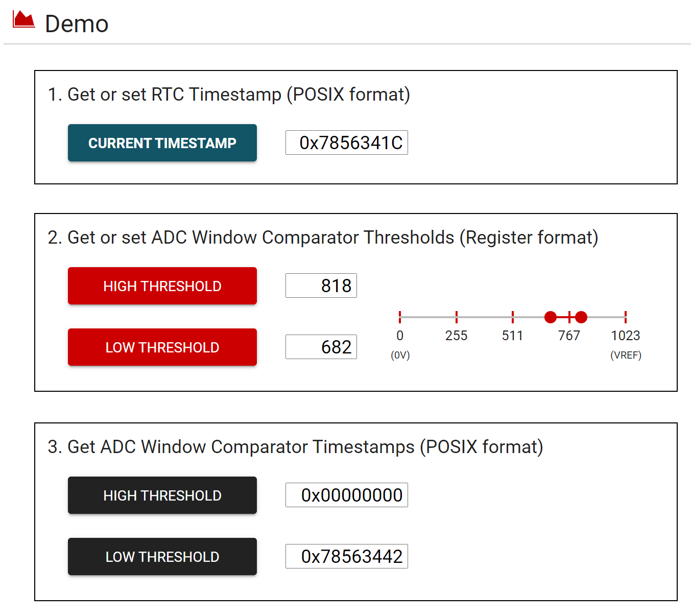This screenshot has width=691, height=616.
Task: Click the 255 tick mark on the slider
Action: [456, 317]
